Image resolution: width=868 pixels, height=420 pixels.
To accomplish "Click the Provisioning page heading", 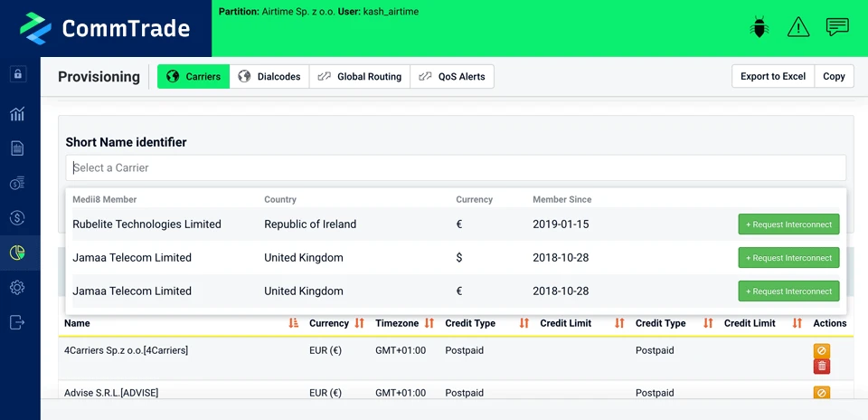I will pyautogui.click(x=99, y=76).
